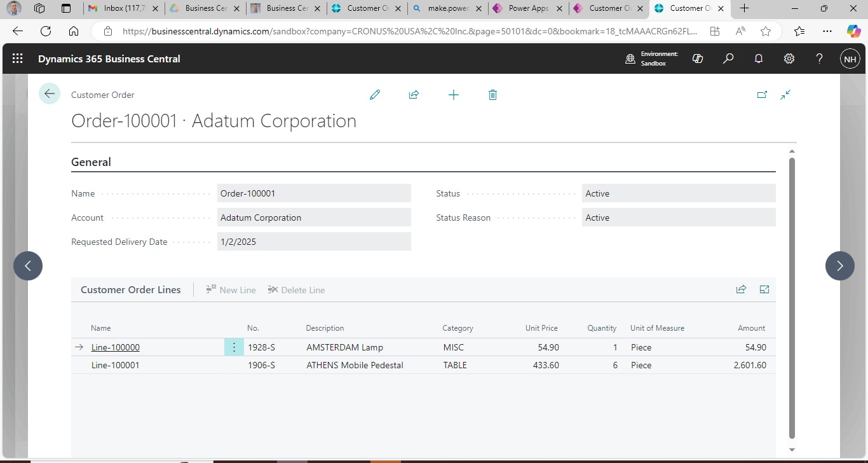868x463 pixels.
Task: Click the Copilot icon in app bar
Action: 698,59
